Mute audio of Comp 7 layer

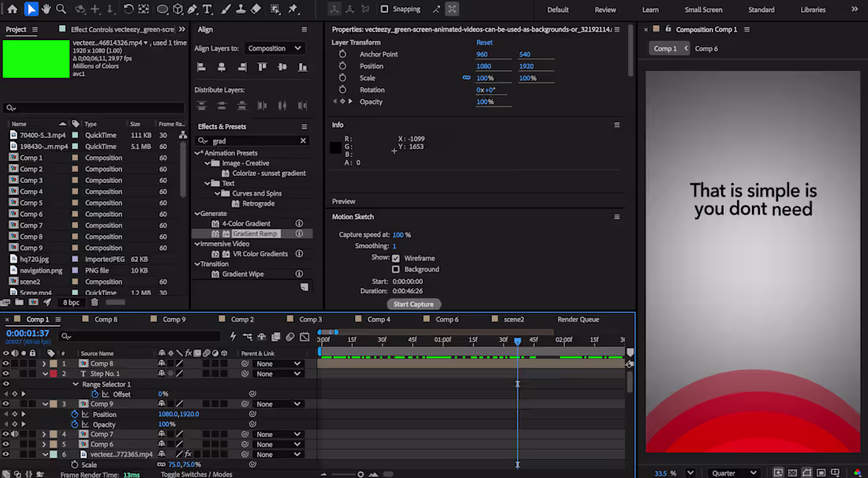point(14,435)
